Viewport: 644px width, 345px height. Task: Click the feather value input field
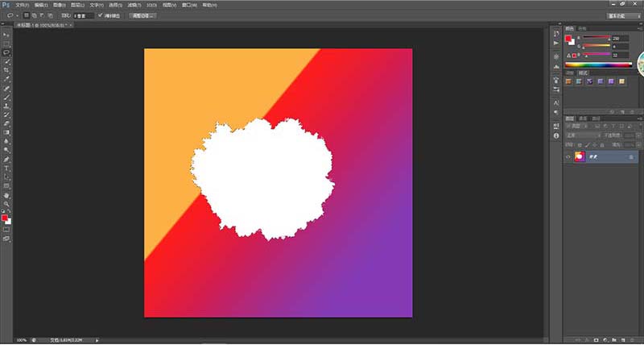82,15
